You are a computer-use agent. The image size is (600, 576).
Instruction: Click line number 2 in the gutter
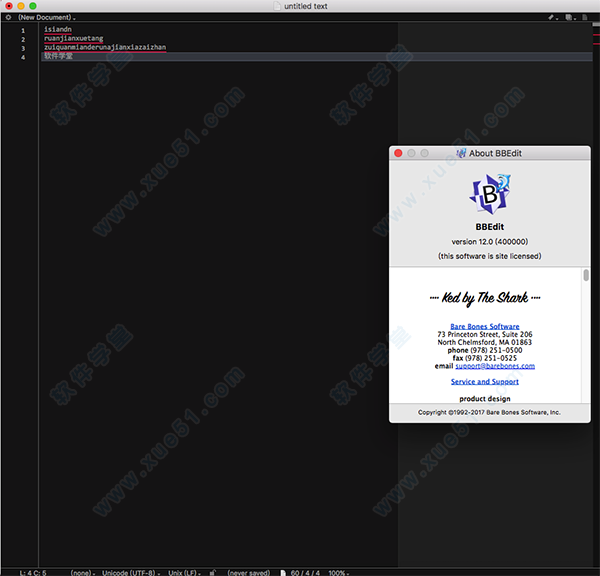(23, 39)
